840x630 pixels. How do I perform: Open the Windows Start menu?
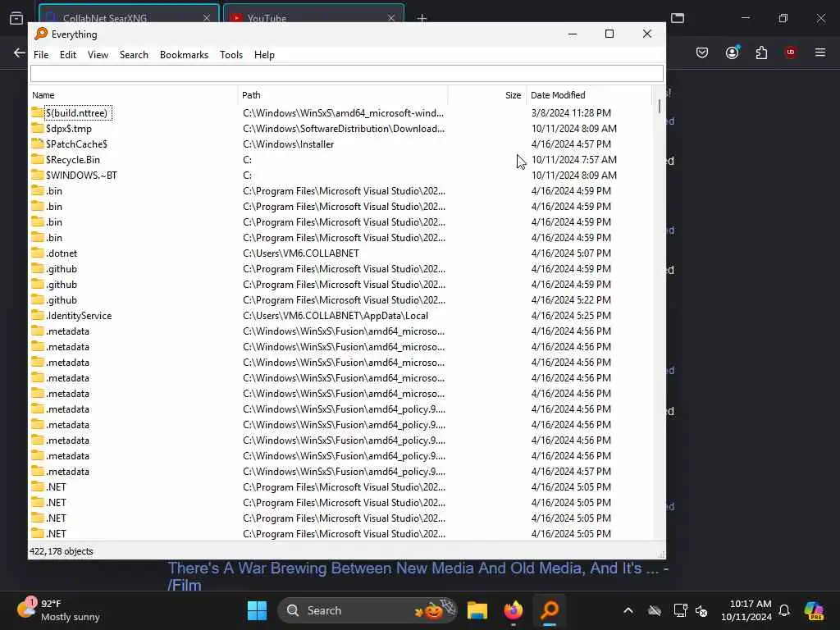pyautogui.click(x=257, y=610)
